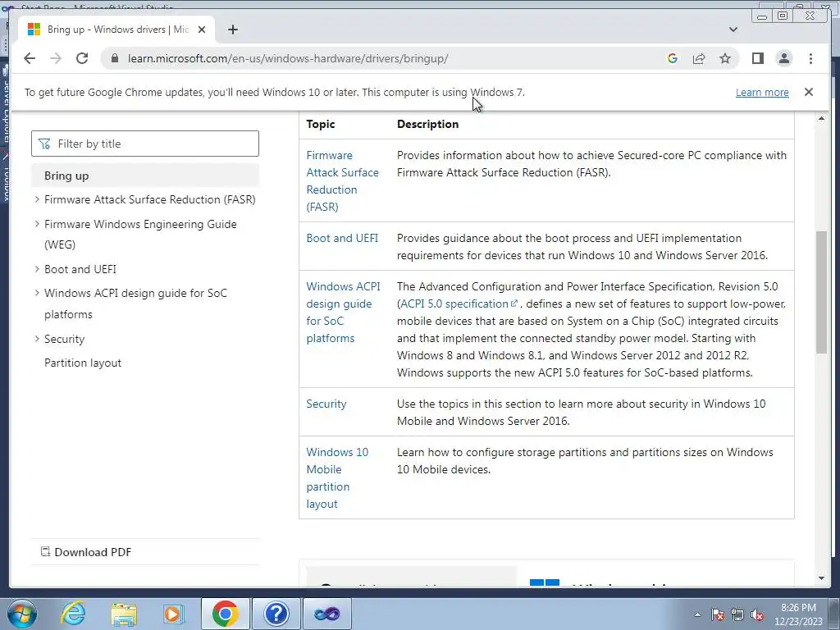Go back to the previous page

[30, 58]
